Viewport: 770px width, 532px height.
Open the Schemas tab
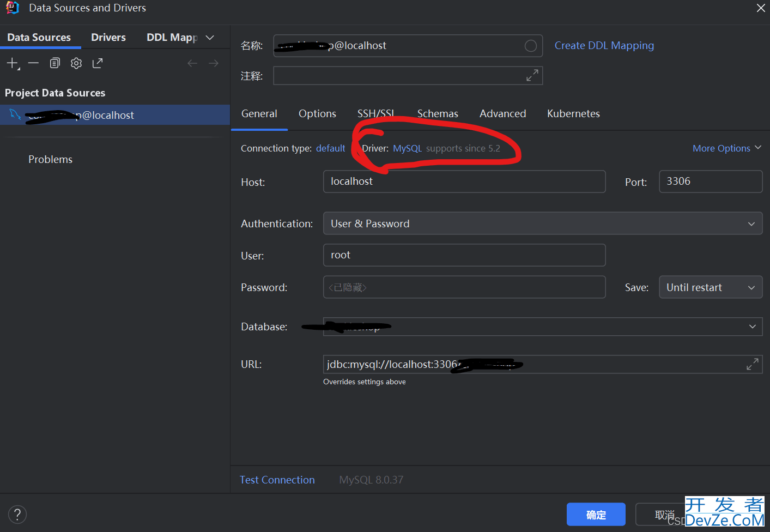point(438,113)
